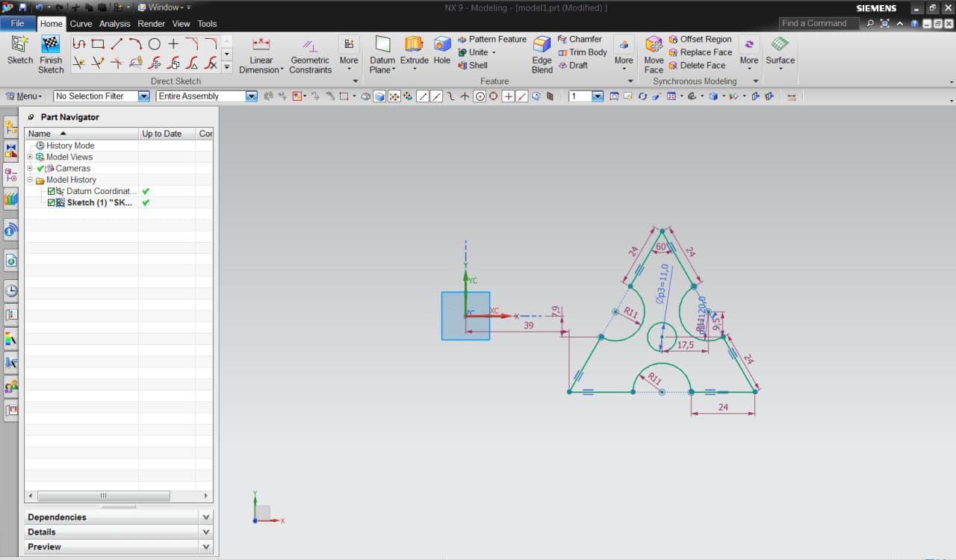
Task: Click the Move Face icon
Action: click(x=654, y=44)
